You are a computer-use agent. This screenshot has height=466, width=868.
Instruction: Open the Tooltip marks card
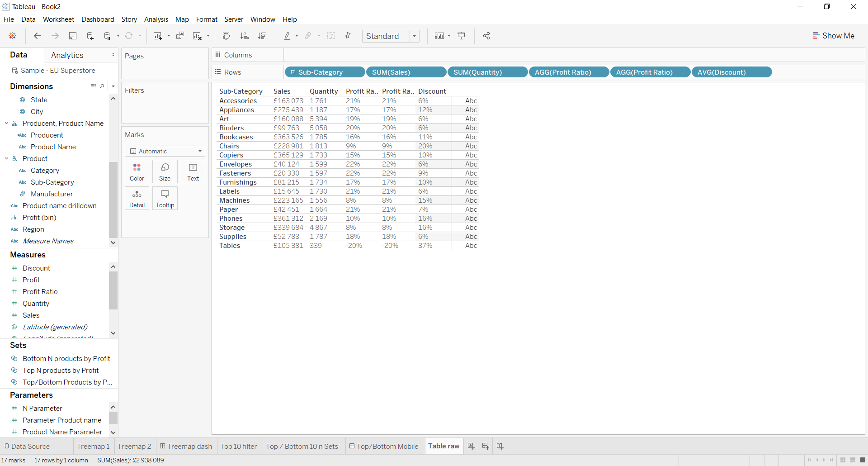pos(165,199)
